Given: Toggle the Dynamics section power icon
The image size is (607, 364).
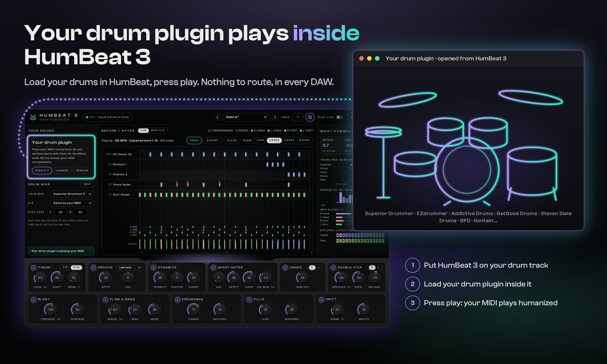Looking at the screenshot, I should point(153,267).
